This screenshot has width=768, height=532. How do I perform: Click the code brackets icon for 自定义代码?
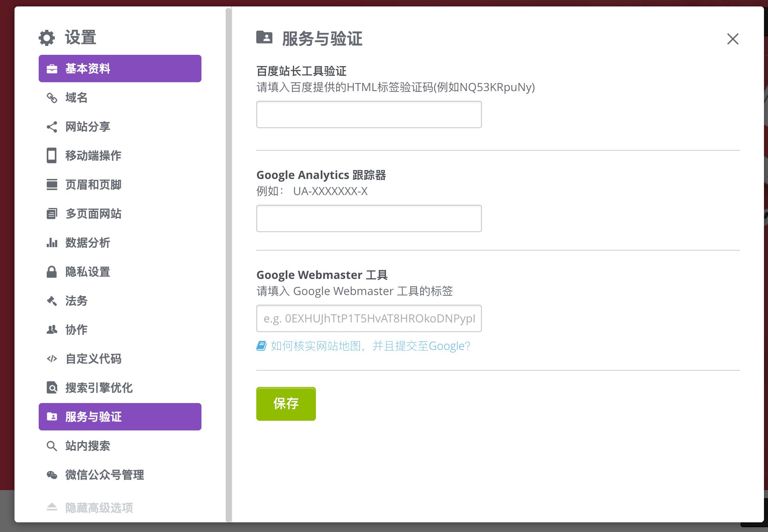click(x=52, y=359)
